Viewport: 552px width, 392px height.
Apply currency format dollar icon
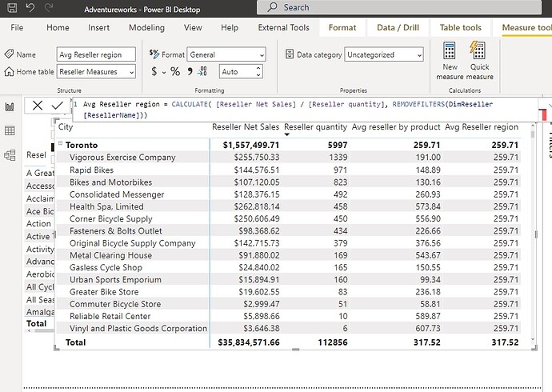pos(154,71)
